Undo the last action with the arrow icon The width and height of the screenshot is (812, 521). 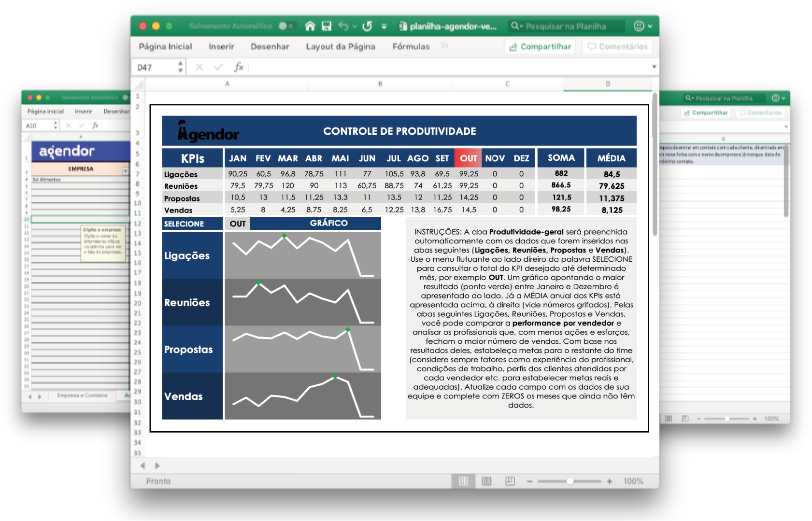click(x=343, y=26)
